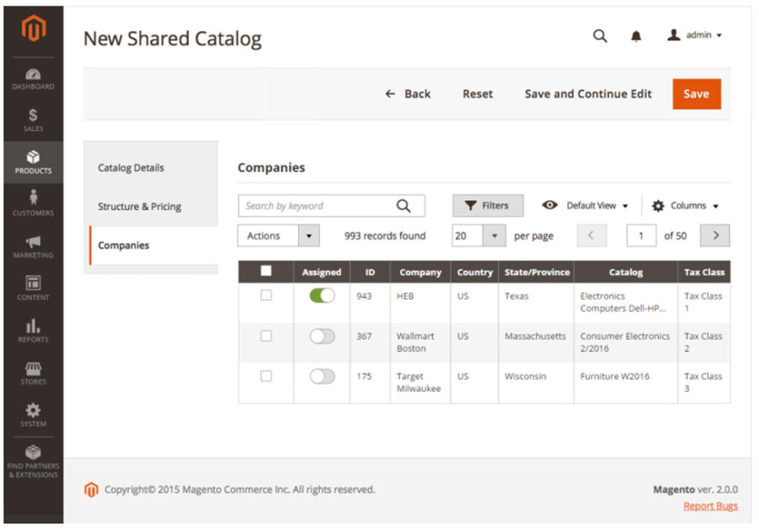Turn on Assigned toggle for Wallmart Boston

[322, 336]
